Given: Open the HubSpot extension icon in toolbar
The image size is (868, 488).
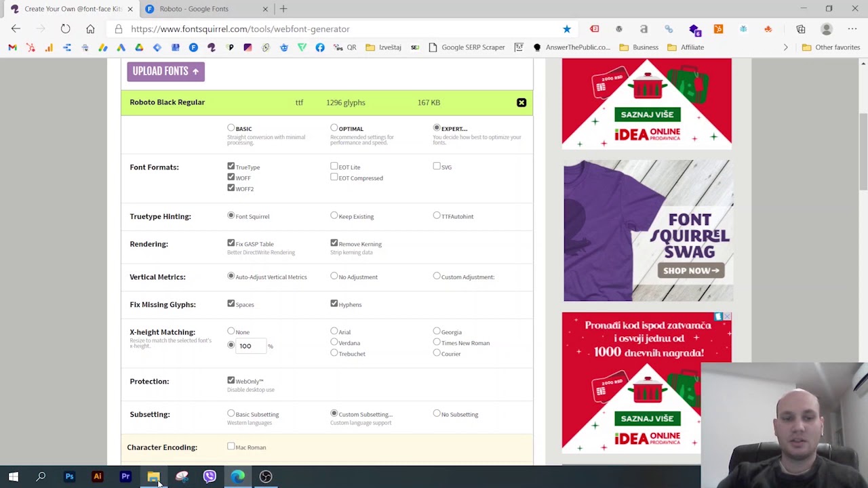Looking at the screenshot, I should [718, 29].
